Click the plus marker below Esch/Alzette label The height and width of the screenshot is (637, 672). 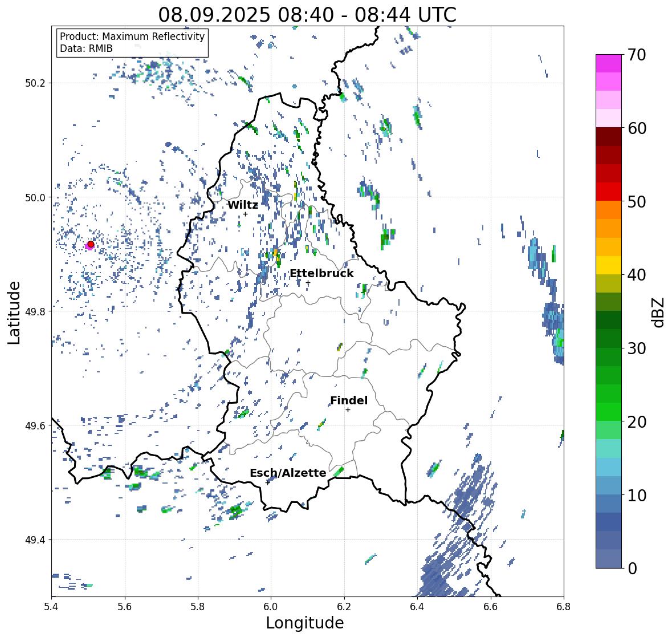tap(268, 482)
